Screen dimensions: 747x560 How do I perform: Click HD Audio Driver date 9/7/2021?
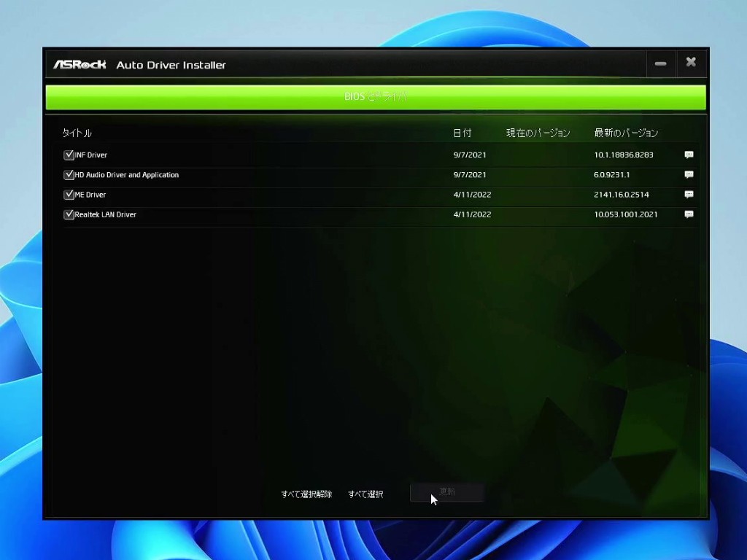470,175
